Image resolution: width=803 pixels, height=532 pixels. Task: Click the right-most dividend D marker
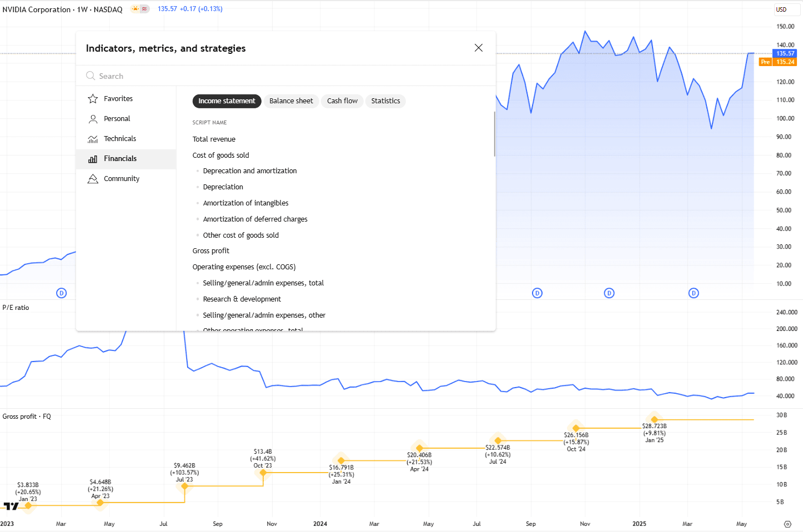click(694, 293)
